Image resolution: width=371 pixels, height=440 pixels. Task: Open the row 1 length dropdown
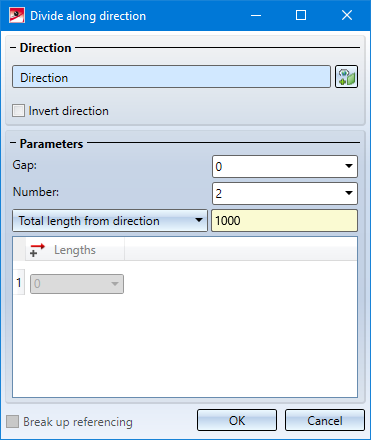tap(77, 284)
